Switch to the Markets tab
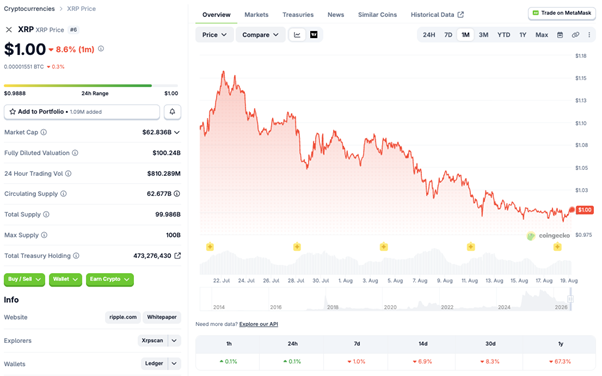The width and height of the screenshot is (602, 376). click(256, 15)
